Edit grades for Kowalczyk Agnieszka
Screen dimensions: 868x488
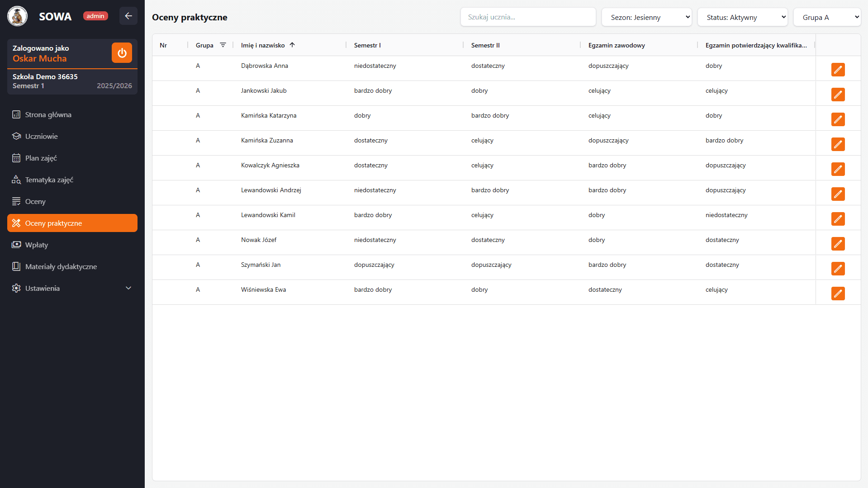tap(838, 169)
